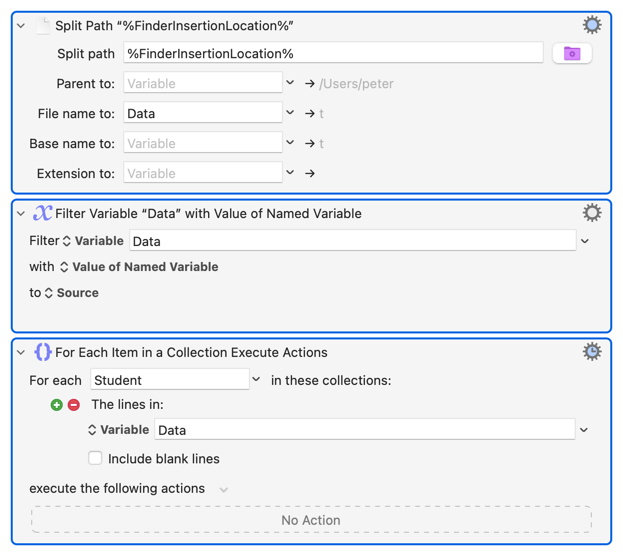Collapse the Split Path action

click(x=21, y=26)
